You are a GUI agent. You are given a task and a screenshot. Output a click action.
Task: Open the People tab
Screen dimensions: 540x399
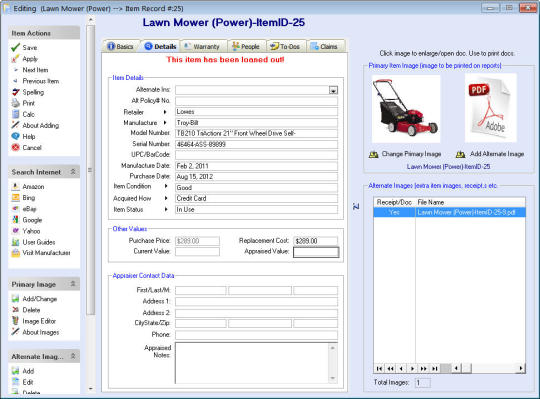[x=246, y=46]
